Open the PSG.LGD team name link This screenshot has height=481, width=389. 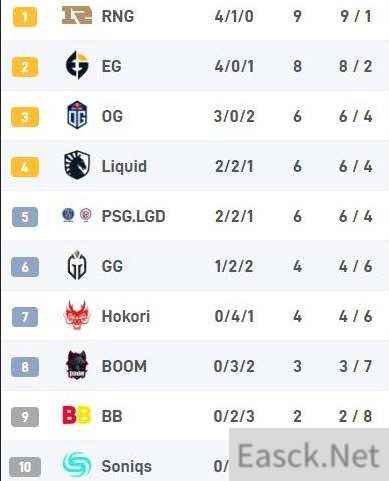133,216
